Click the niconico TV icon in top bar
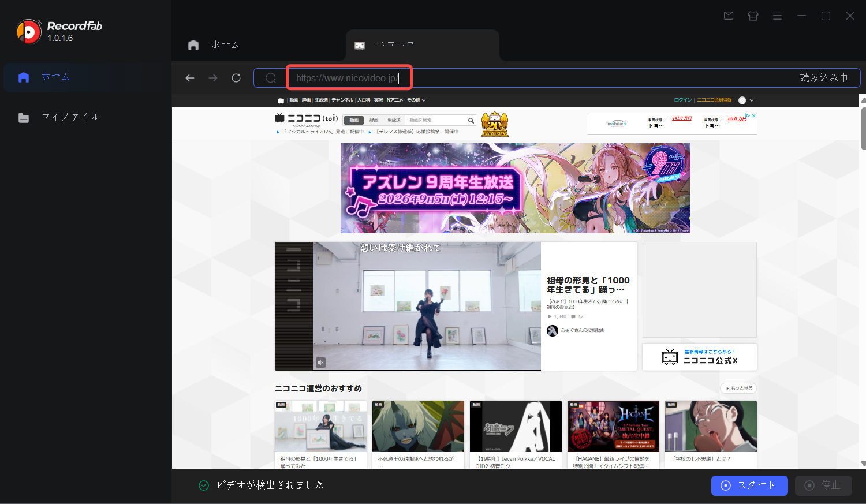Viewport: 866px width, 504px height. (281, 100)
